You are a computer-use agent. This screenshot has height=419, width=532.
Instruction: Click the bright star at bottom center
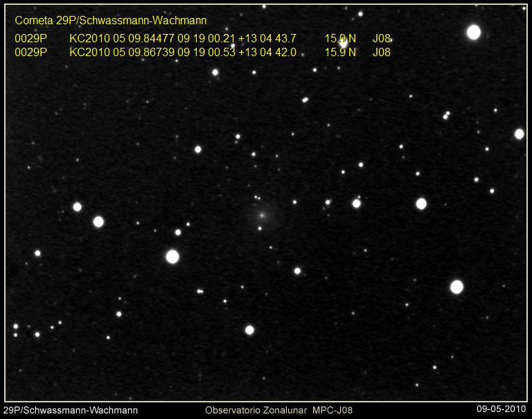pos(249,330)
